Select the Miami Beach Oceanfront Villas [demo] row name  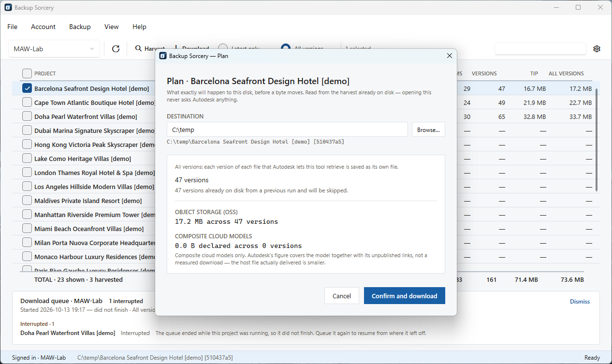click(x=89, y=229)
